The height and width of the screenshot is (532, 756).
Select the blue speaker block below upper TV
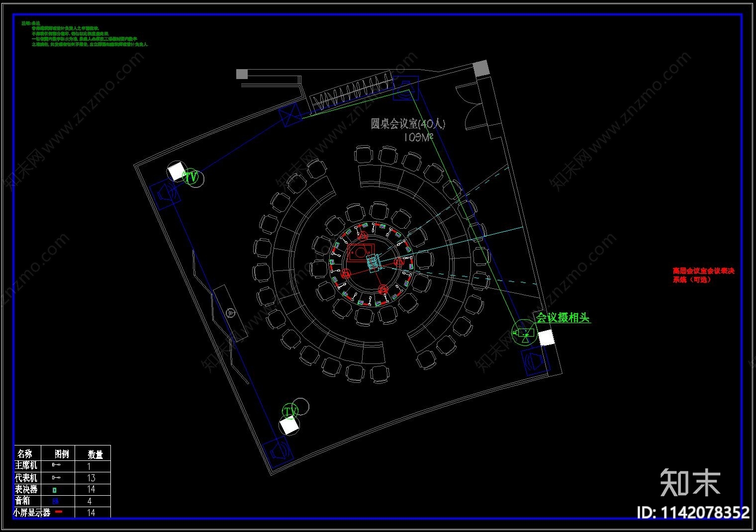click(165, 193)
